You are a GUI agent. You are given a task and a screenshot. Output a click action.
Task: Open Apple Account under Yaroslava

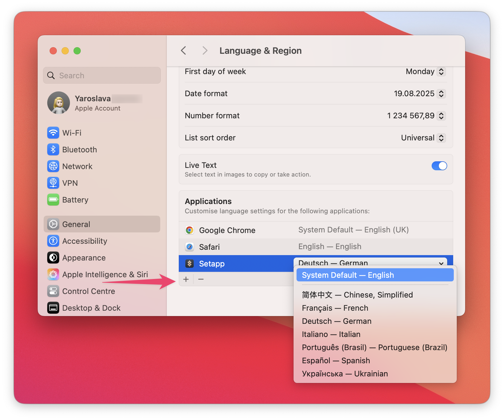(x=97, y=108)
